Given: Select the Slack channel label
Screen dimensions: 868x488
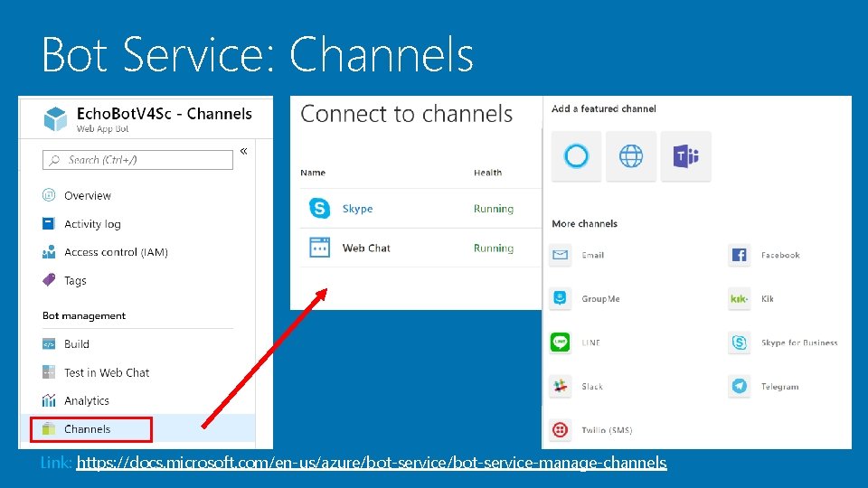Looking at the screenshot, I should click(591, 386).
